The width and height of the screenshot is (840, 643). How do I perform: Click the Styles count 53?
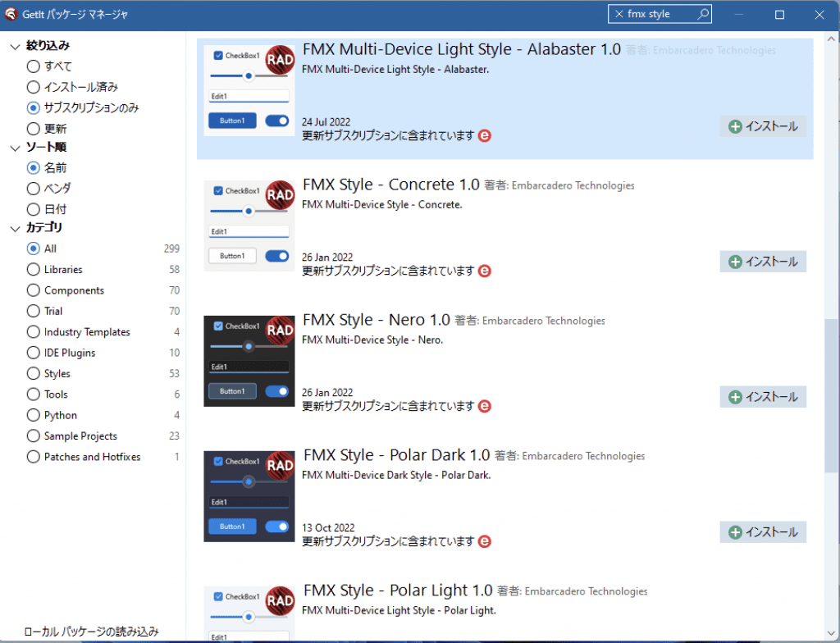(174, 373)
